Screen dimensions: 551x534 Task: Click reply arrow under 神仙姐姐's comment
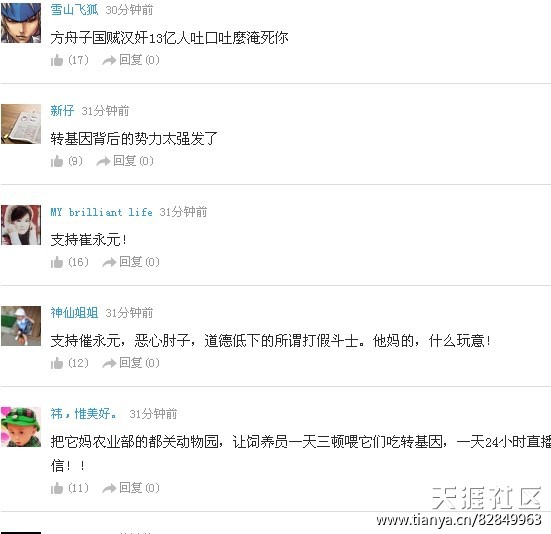click(109, 364)
